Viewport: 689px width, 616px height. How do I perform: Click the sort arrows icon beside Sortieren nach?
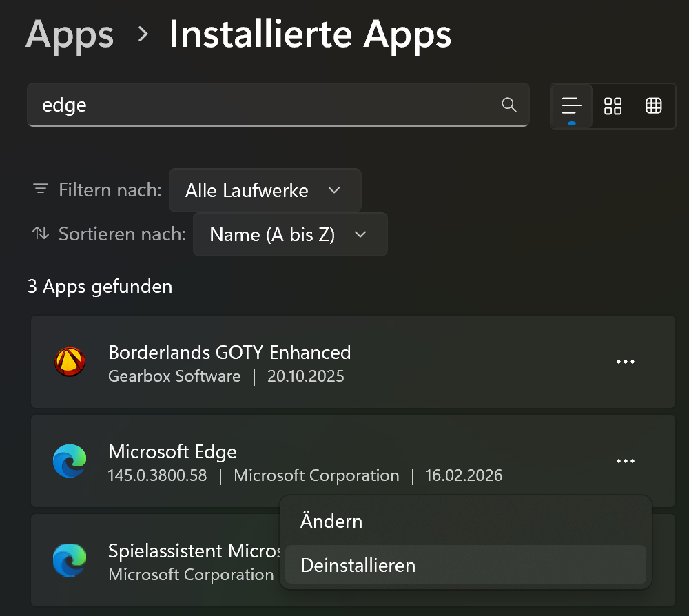pyautogui.click(x=41, y=234)
